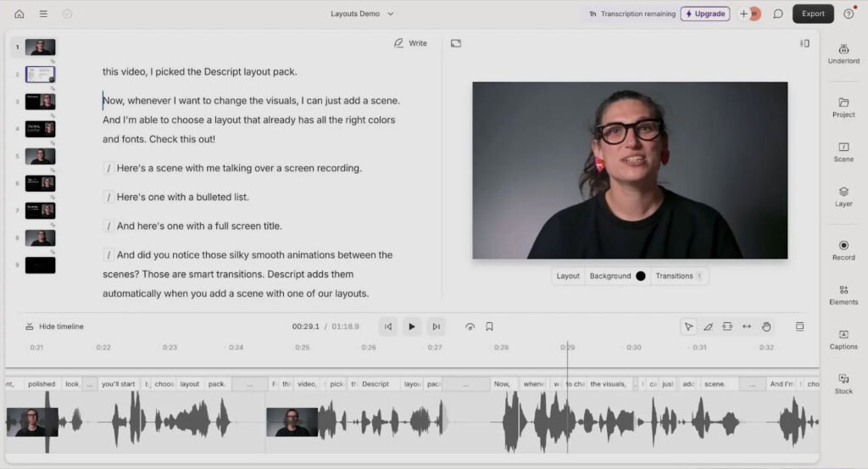Click the "polished" word chip in timeline

point(42,383)
